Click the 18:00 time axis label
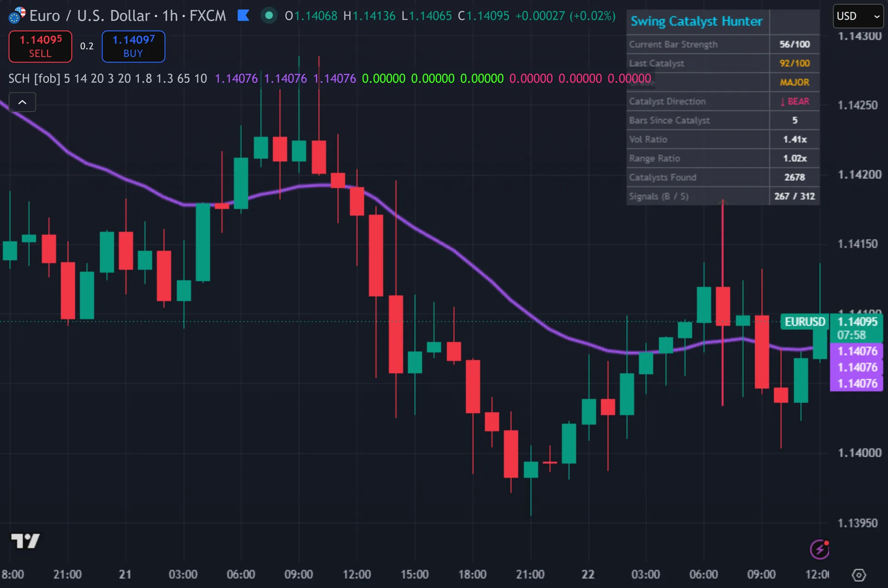The image size is (888, 588). [x=472, y=575]
